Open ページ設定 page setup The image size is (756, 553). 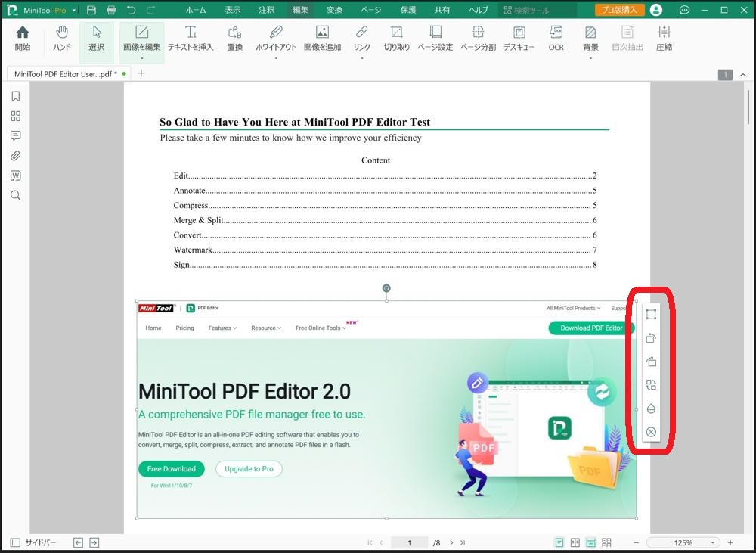point(435,39)
